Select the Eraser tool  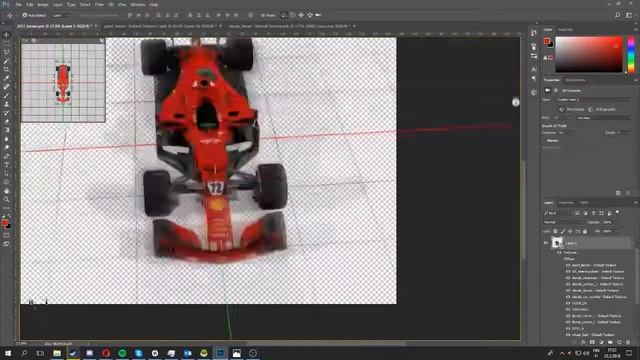(x=6, y=121)
